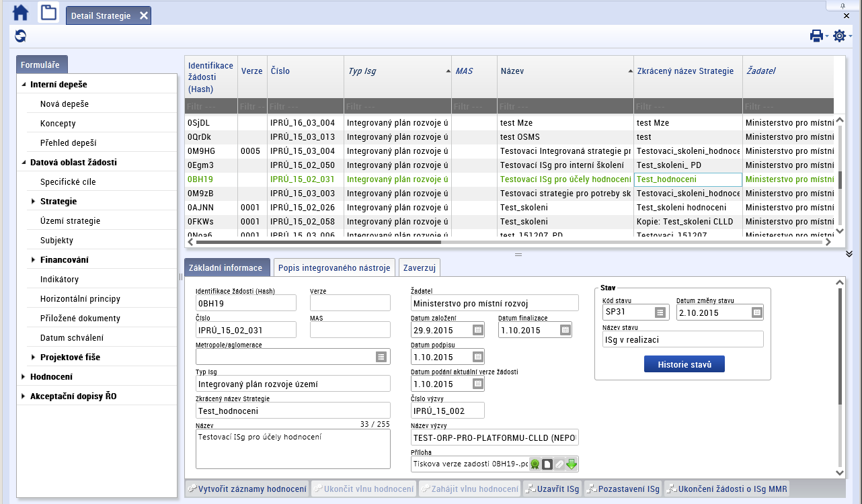Open Datum schválení form
The image size is (862, 504).
pos(72,338)
